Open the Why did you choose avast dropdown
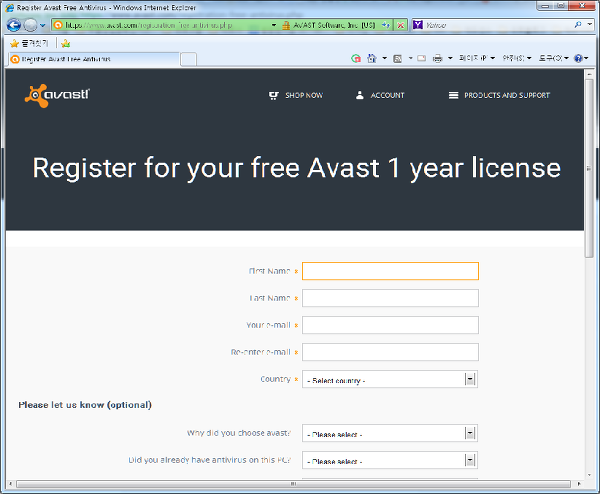 (390, 433)
